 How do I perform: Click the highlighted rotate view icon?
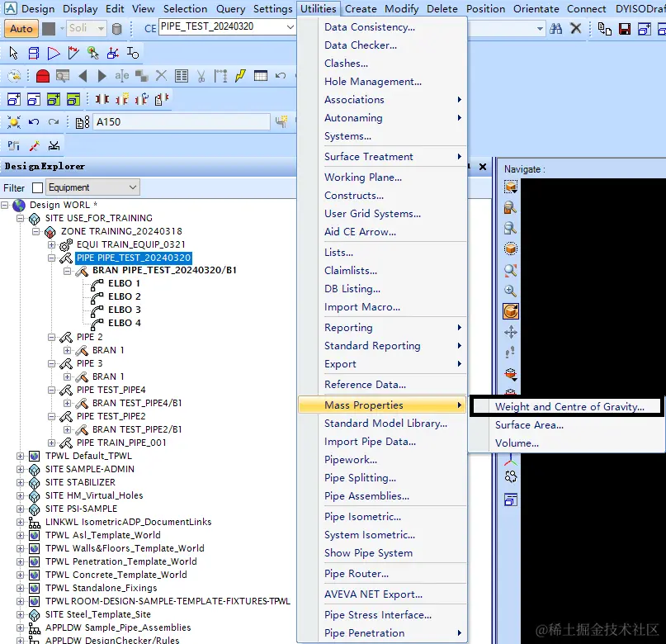point(511,311)
